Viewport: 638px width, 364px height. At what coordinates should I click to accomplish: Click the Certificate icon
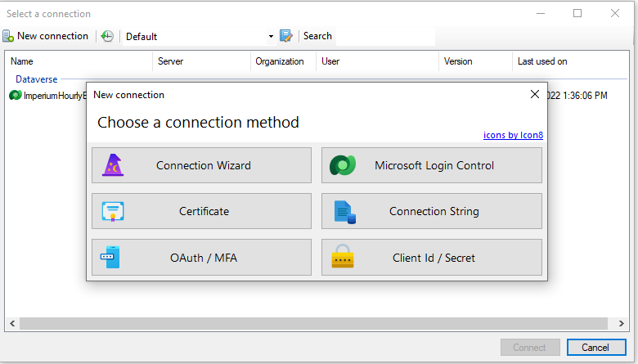click(113, 211)
